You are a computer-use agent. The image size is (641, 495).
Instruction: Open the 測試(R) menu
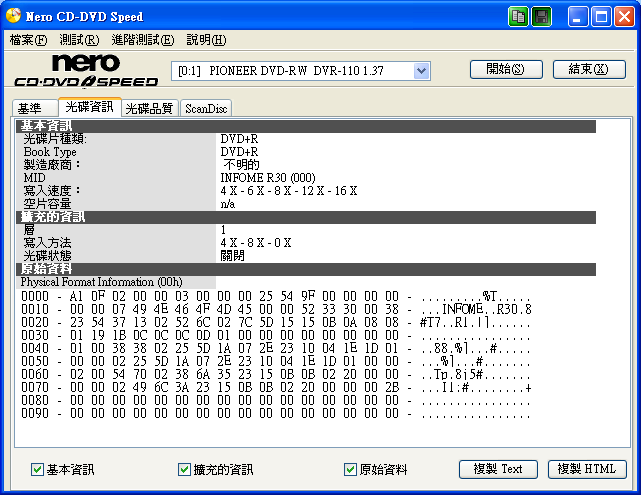(x=79, y=40)
